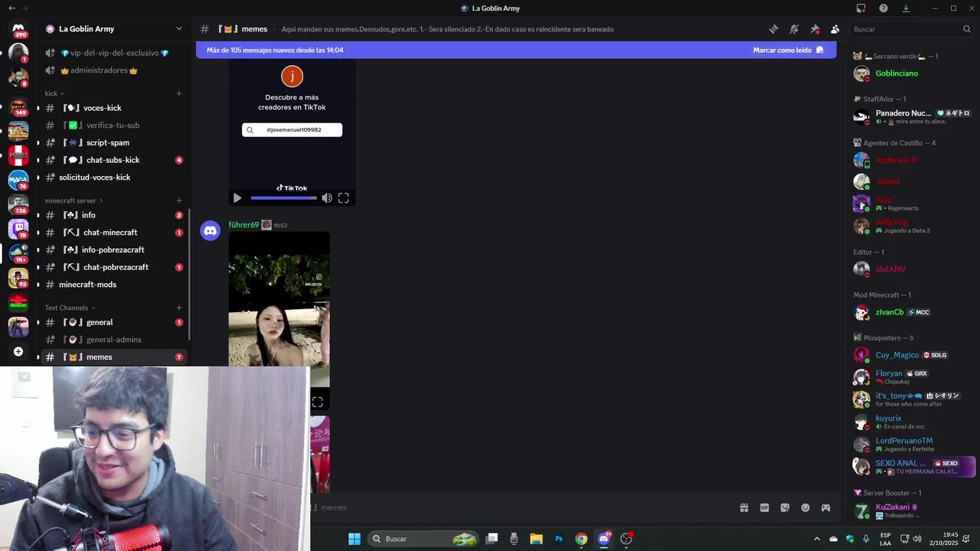Select the general channel
Viewport: 980px width, 551px height.
113,322
